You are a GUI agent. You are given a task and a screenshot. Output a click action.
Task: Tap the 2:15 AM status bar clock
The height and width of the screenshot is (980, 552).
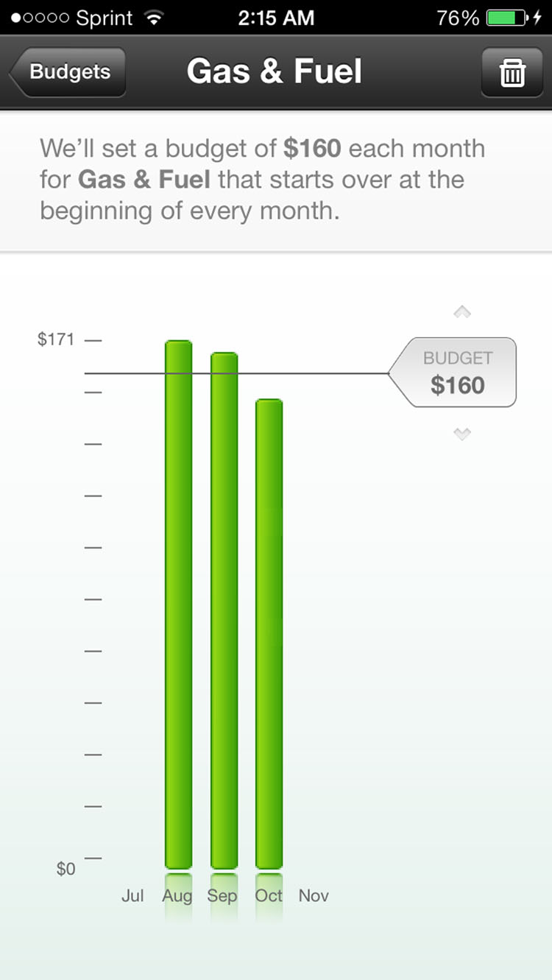coord(275,18)
